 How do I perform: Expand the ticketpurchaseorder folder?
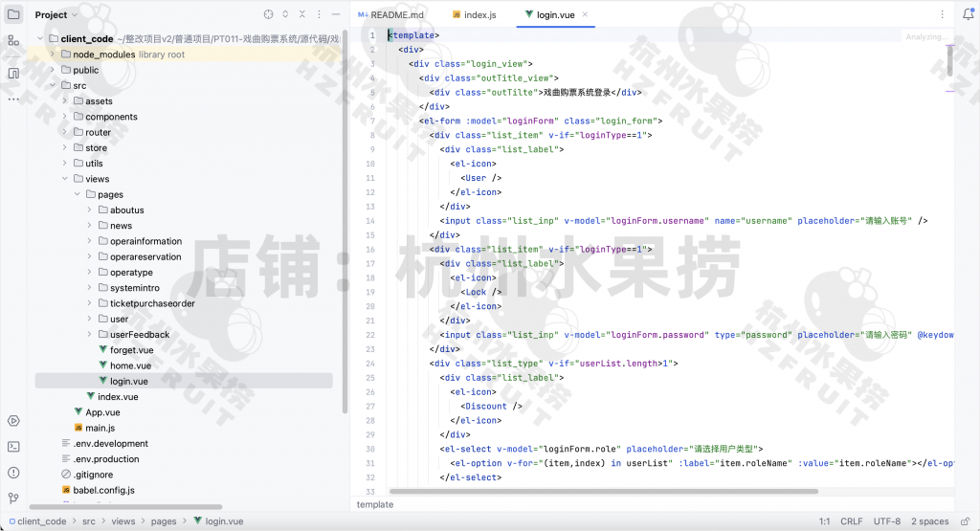click(89, 303)
